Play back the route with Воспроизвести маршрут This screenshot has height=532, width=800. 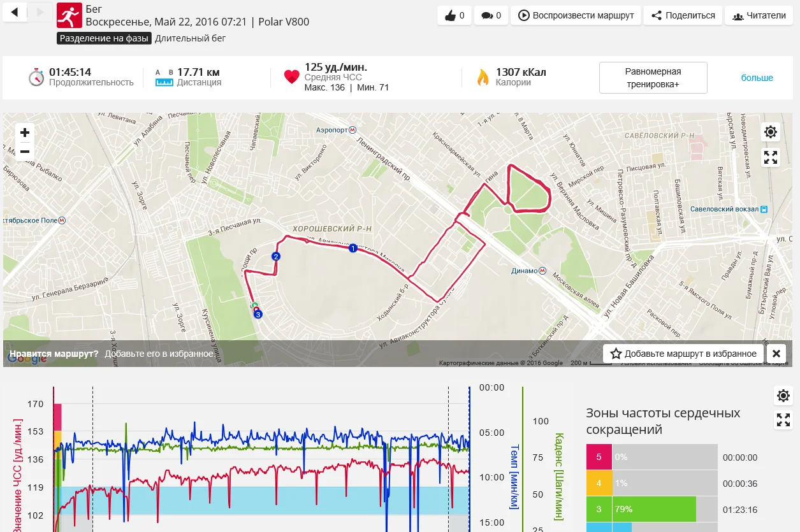(576, 15)
